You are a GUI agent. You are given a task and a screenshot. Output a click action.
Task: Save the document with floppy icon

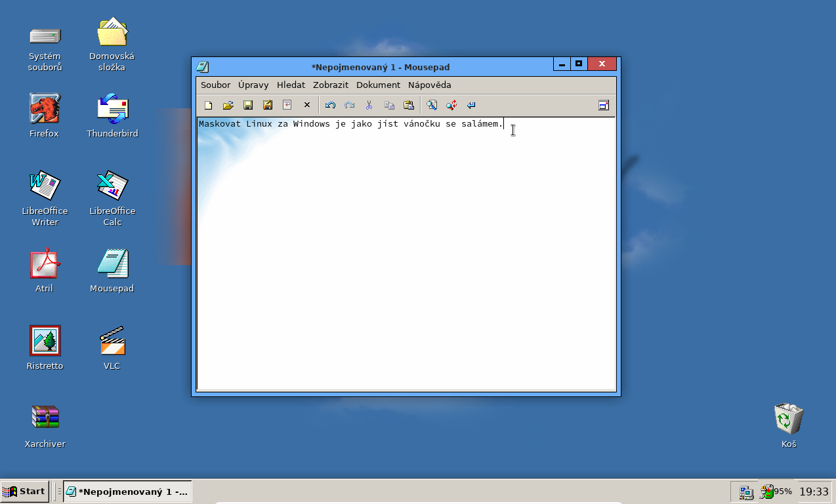click(x=248, y=105)
